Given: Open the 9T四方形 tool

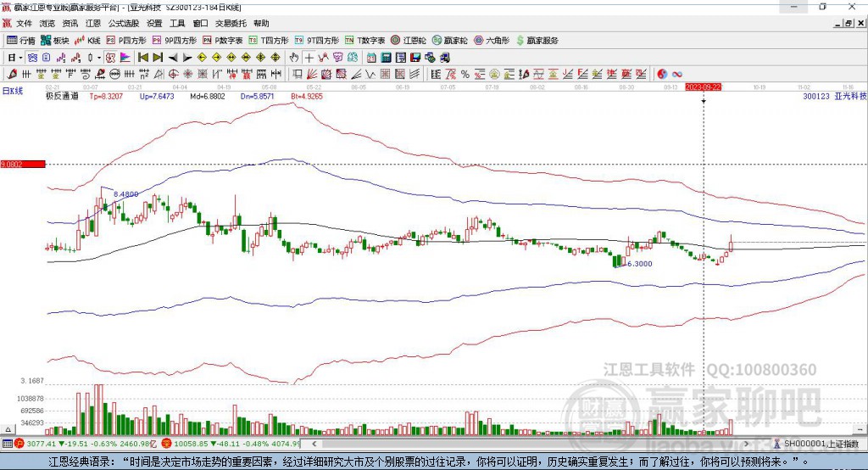Looking at the screenshot, I should (317, 41).
